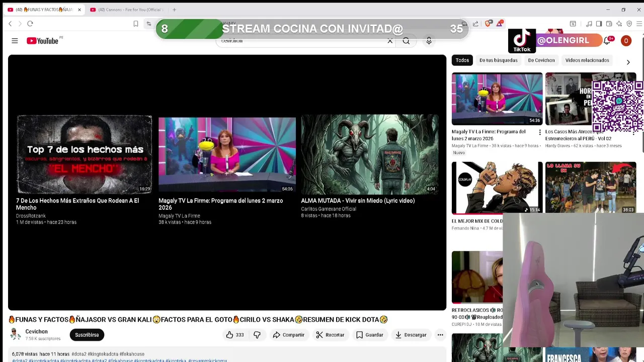
Task: Open the Brave wallet icon
Action: tap(609, 24)
